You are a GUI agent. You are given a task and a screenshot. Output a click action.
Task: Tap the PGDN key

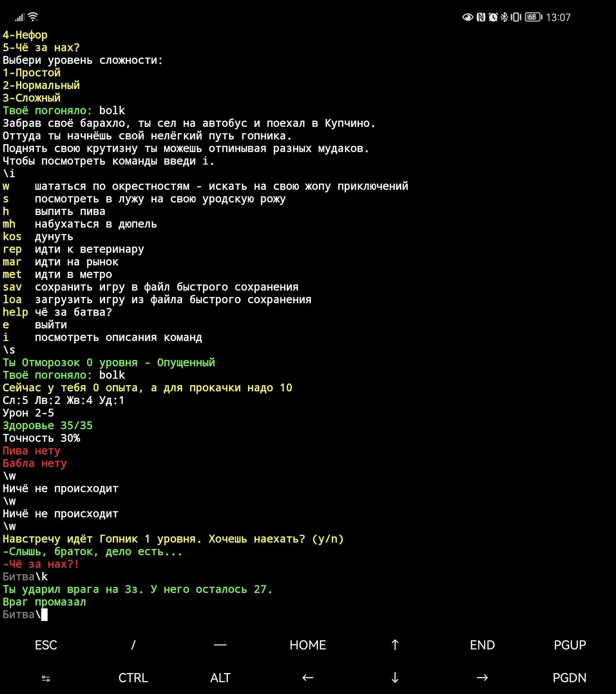point(570,678)
